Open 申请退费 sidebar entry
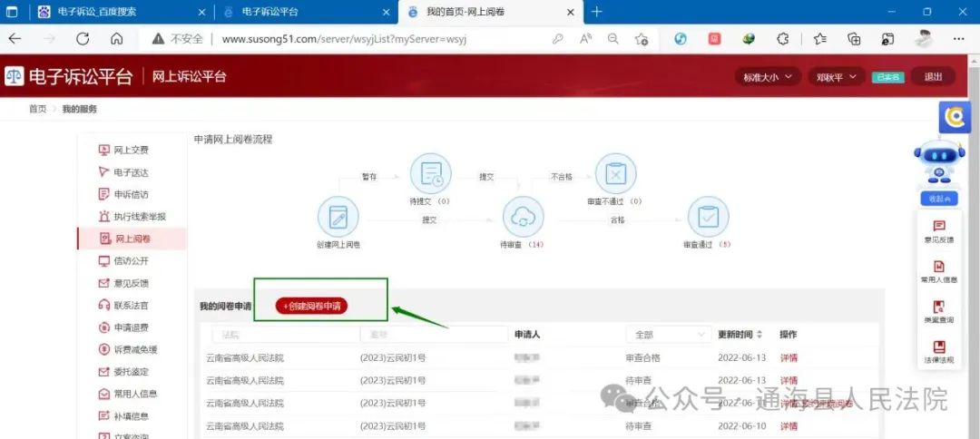980x439 pixels. coord(123,327)
